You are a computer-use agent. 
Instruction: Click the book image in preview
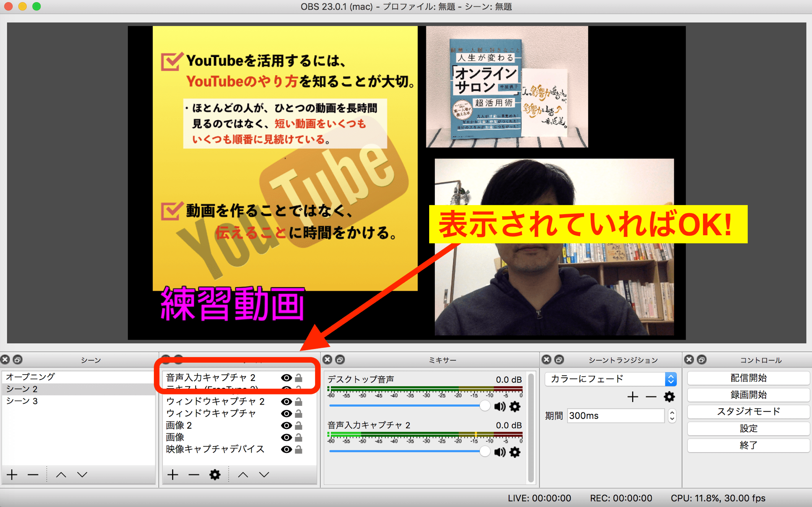tap(507, 87)
